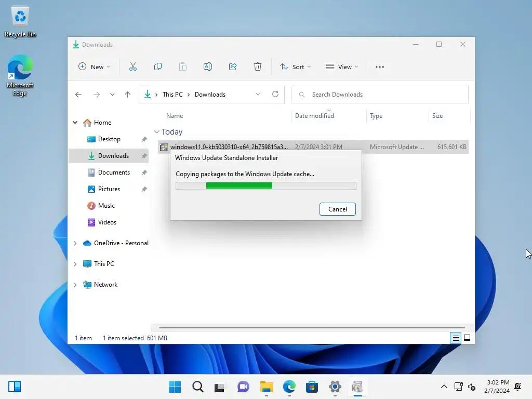The height and width of the screenshot is (399, 532).
Task: Select the windows11.0-kb5030310 update file
Action: click(x=313, y=147)
